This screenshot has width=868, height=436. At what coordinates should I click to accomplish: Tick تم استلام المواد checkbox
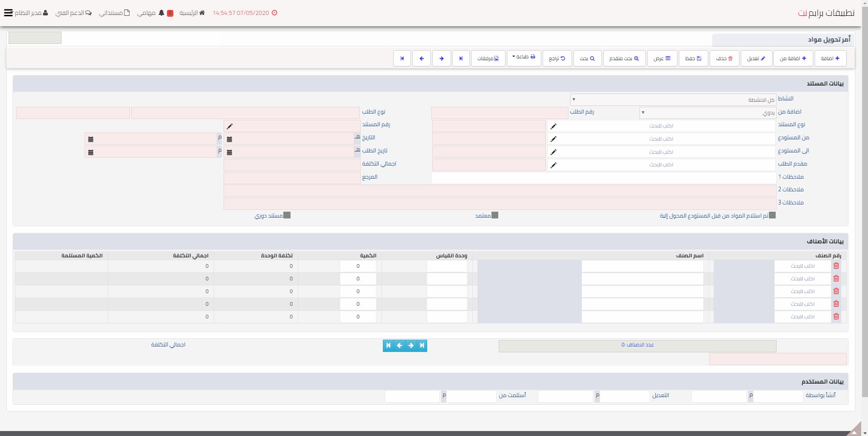pos(772,215)
